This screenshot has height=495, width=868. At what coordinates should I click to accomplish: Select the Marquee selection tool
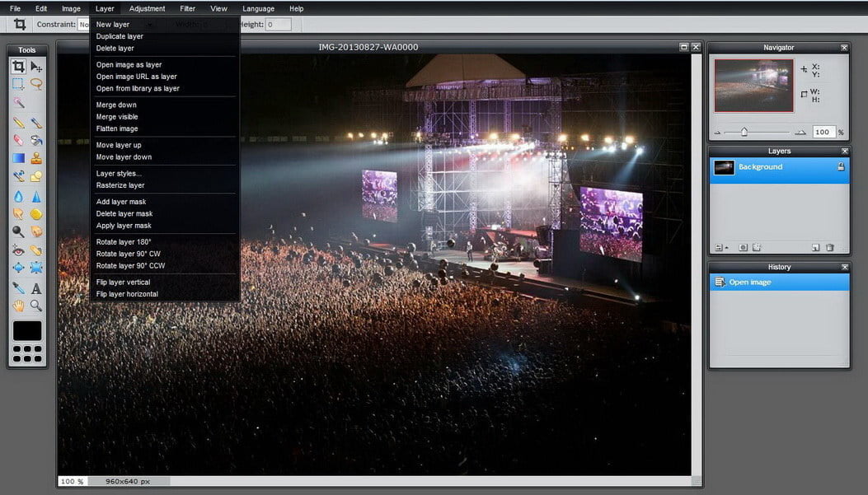pos(18,84)
